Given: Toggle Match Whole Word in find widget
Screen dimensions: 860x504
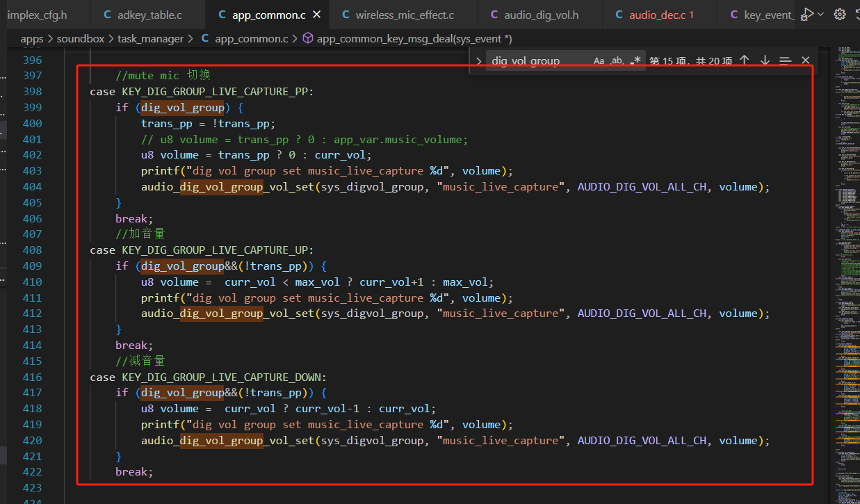Looking at the screenshot, I should coord(616,61).
